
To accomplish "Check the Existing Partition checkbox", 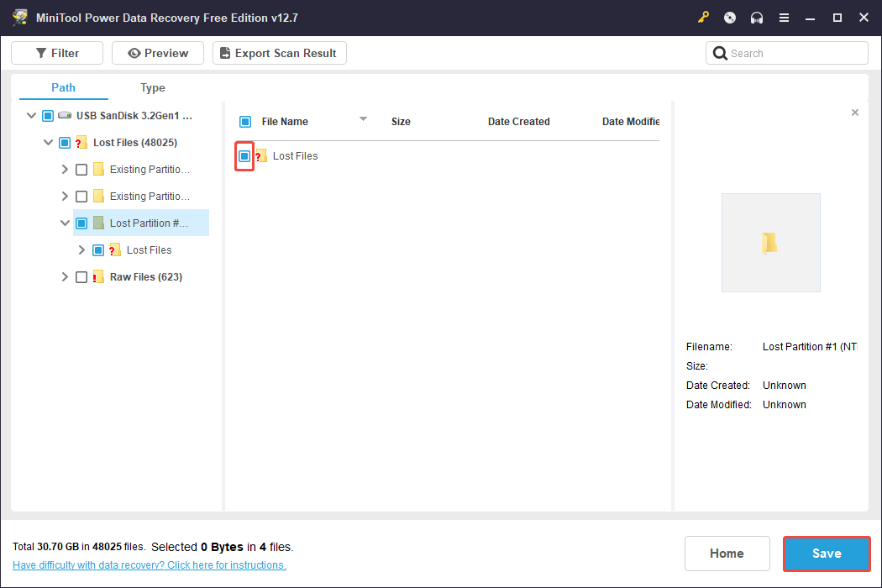I will [81, 169].
